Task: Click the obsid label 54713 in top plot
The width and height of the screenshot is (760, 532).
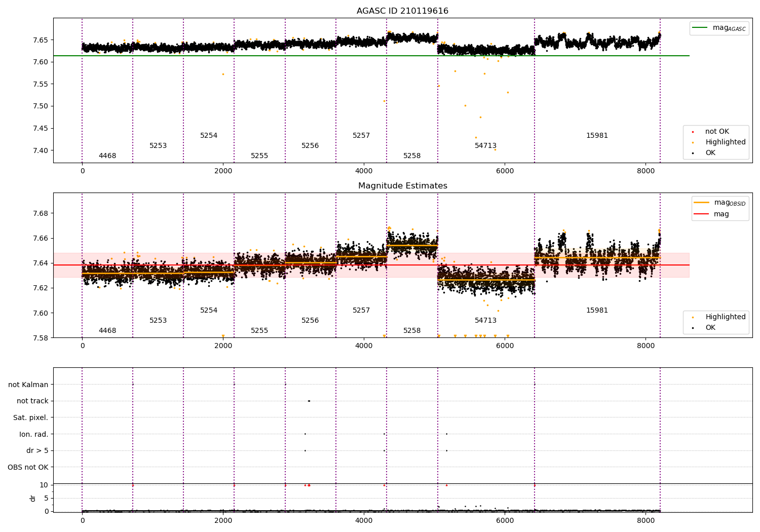Action: (x=485, y=145)
